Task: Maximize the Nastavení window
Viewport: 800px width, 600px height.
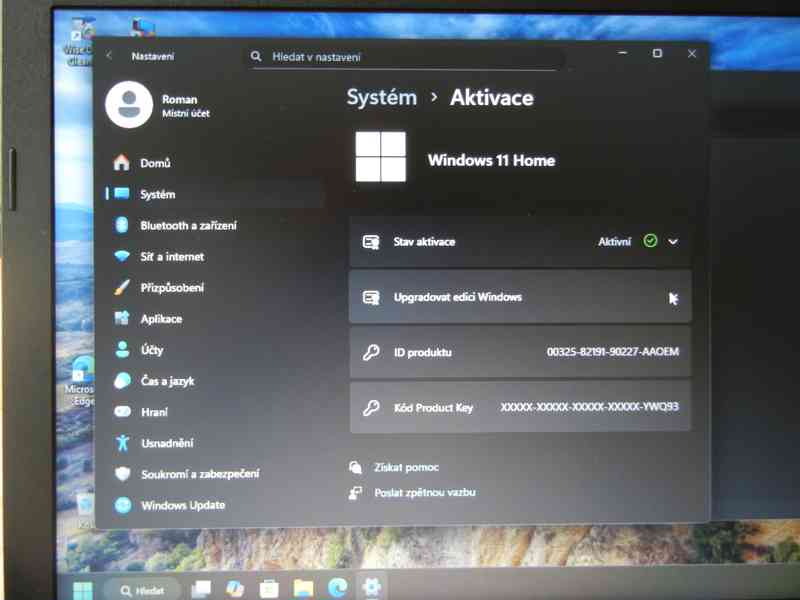Action: pyautogui.click(x=657, y=53)
